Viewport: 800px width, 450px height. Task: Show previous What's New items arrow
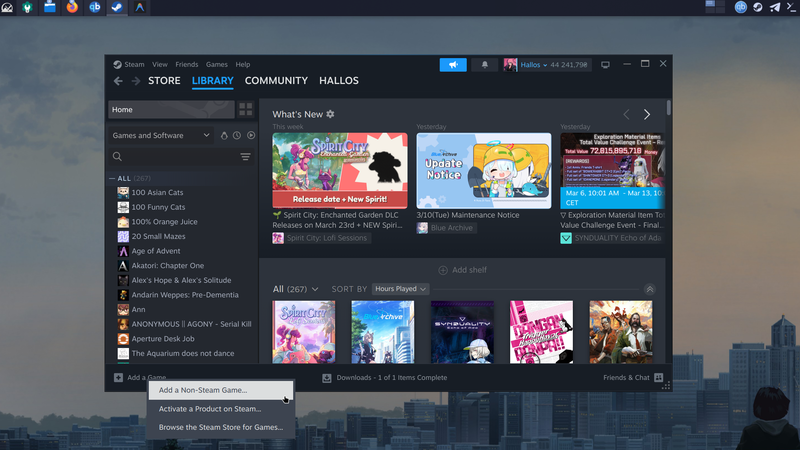(627, 114)
